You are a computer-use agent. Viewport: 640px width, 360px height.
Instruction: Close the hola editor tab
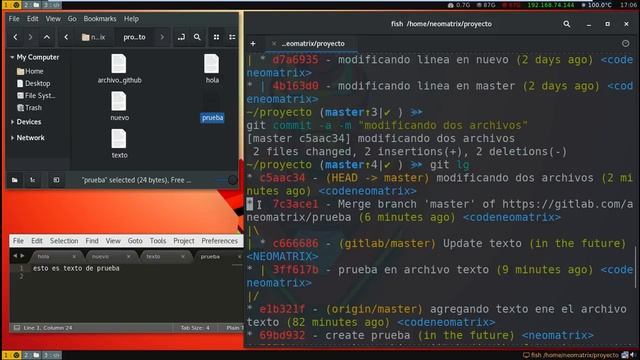coord(74,257)
